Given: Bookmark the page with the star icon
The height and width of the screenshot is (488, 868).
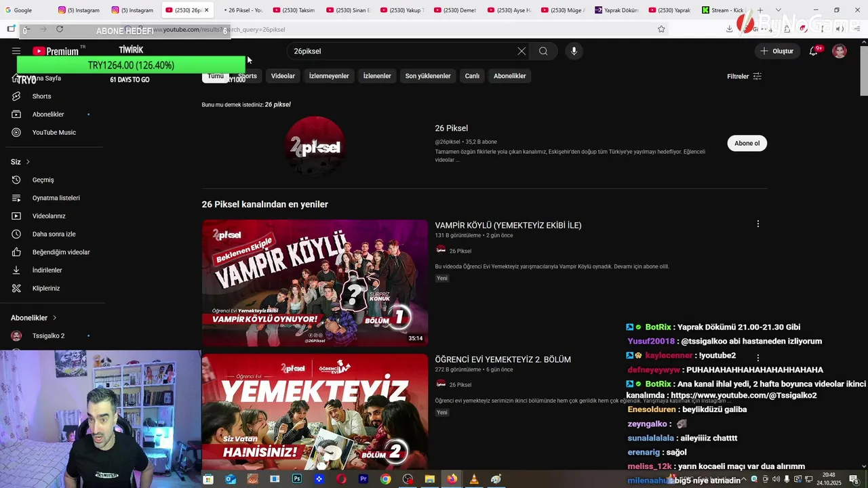Looking at the screenshot, I should coord(661,29).
